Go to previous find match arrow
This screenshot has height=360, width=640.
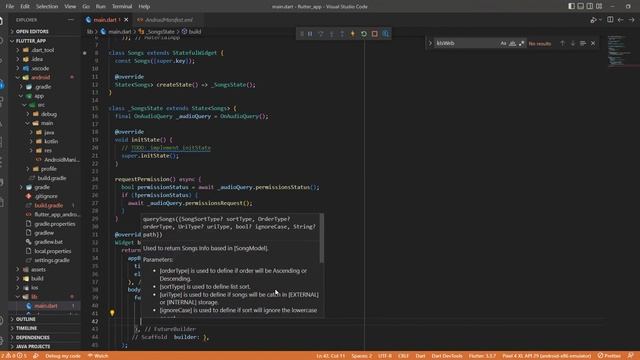tap(562, 43)
